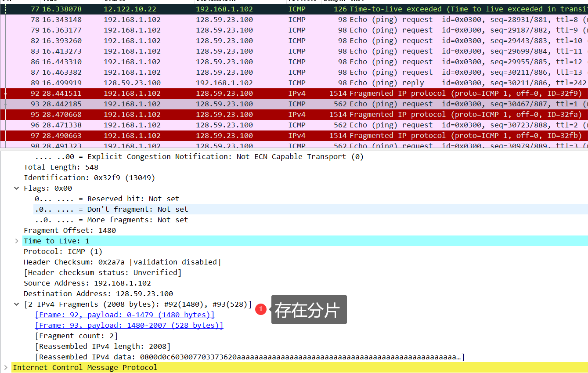Image resolution: width=588 pixels, height=373 pixels.
Task: Select packet 93 at time 28.442185
Action: pyautogui.click(x=294, y=104)
